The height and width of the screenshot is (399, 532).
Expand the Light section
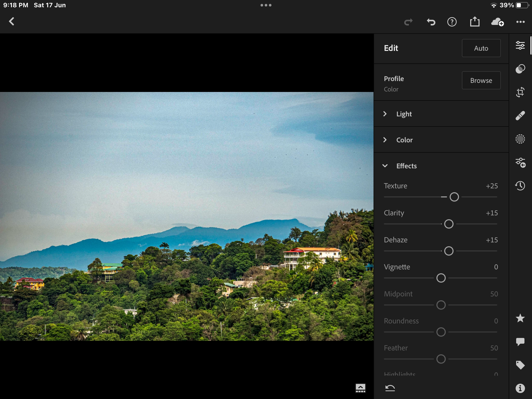(404, 114)
